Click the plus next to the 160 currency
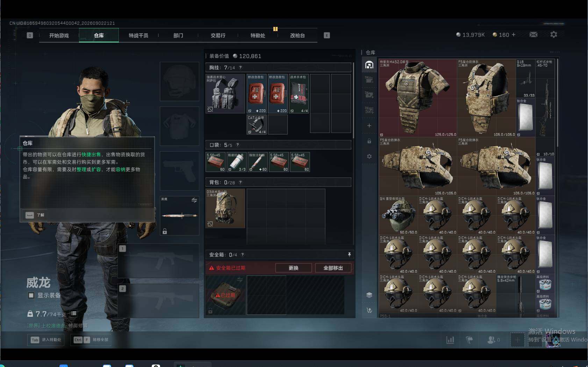This screenshot has width=588, height=367. click(x=514, y=35)
